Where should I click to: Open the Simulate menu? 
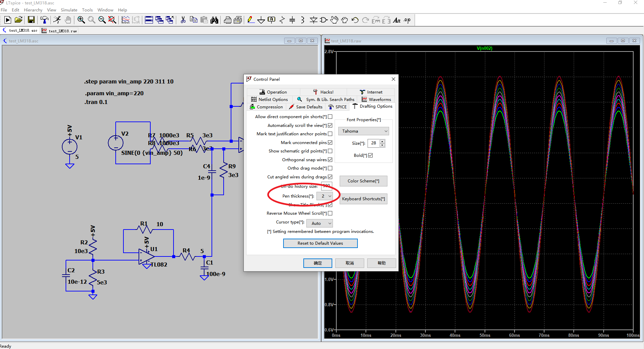click(x=69, y=10)
